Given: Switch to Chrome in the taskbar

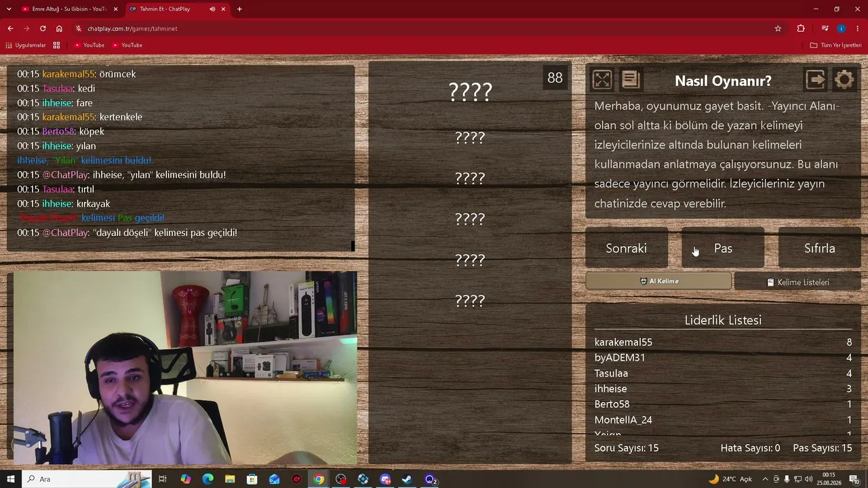Looking at the screenshot, I should coord(319,479).
